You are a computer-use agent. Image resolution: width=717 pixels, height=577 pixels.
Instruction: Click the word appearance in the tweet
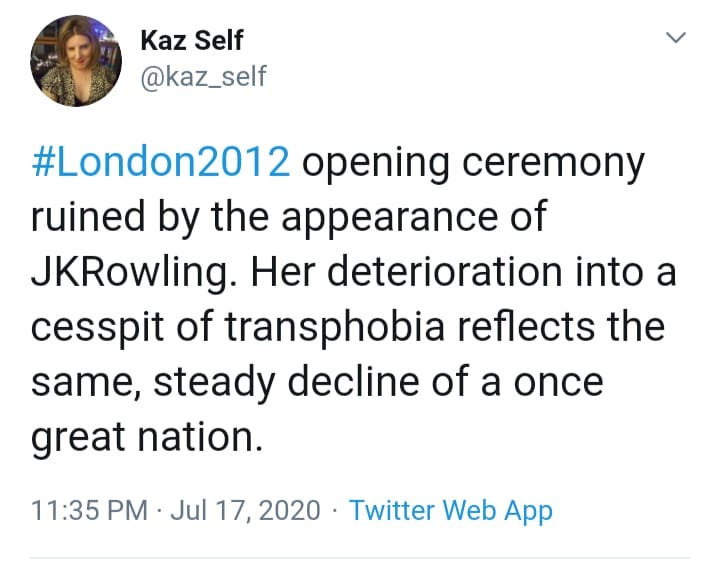click(389, 219)
